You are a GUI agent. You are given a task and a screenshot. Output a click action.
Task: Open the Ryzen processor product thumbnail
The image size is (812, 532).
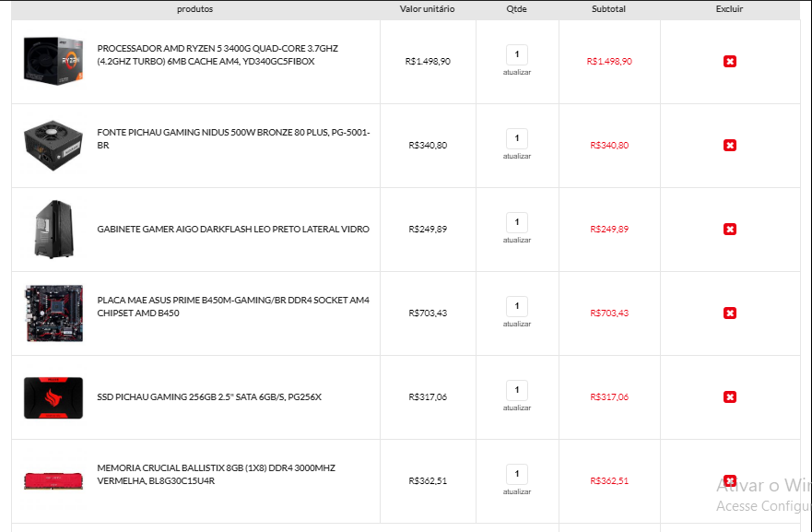[53, 61]
